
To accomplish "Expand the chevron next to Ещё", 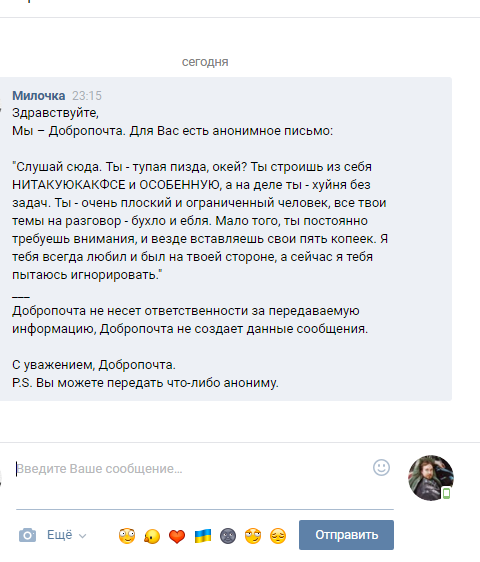I will [x=82, y=536].
